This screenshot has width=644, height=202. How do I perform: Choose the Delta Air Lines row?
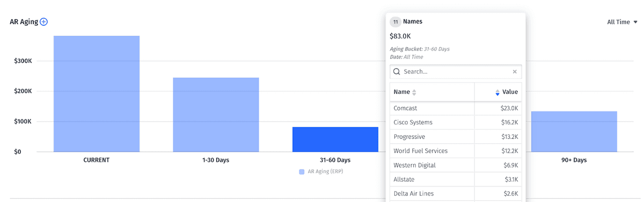click(456, 193)
